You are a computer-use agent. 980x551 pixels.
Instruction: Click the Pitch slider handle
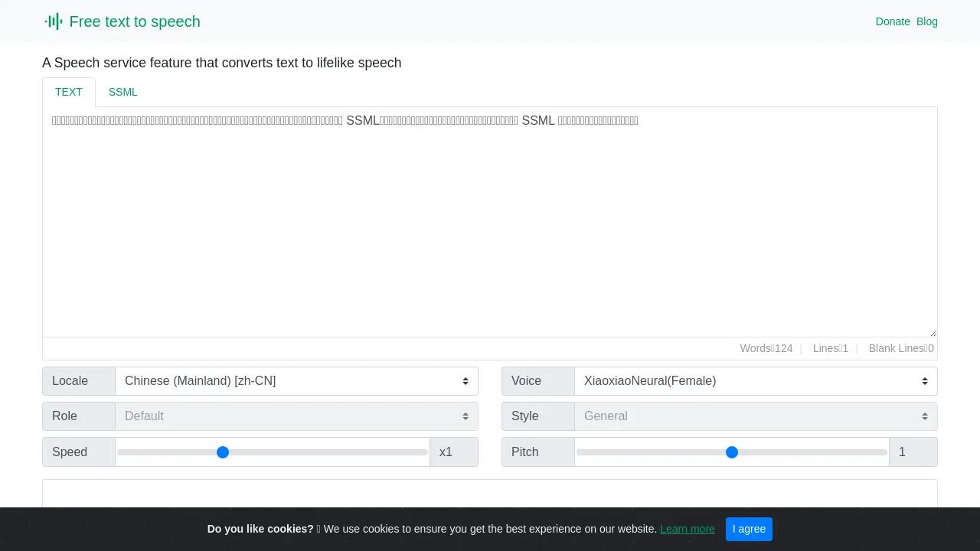(x=732, y=452)
